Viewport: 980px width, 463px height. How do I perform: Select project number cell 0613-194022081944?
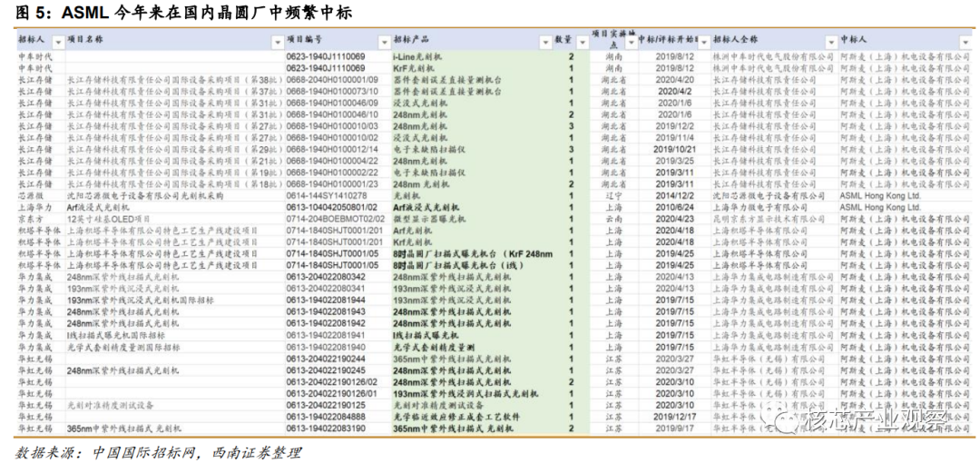(x=326, y=300)
